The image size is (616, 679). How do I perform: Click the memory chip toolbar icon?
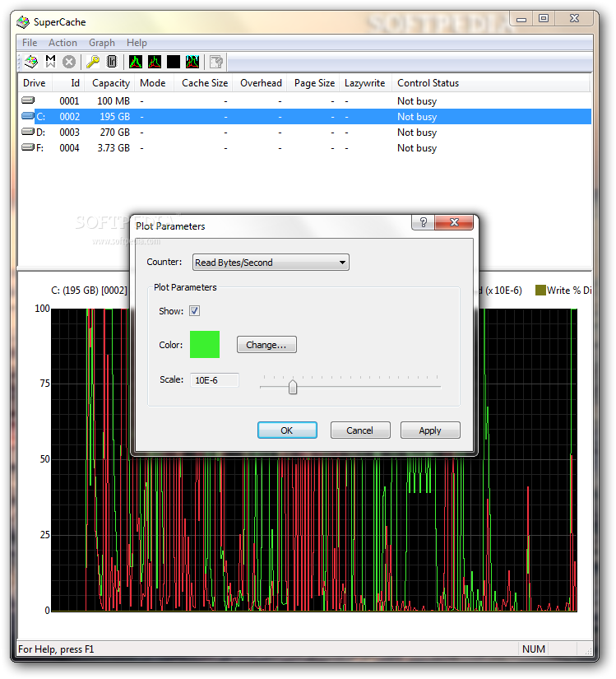[112, 62]
